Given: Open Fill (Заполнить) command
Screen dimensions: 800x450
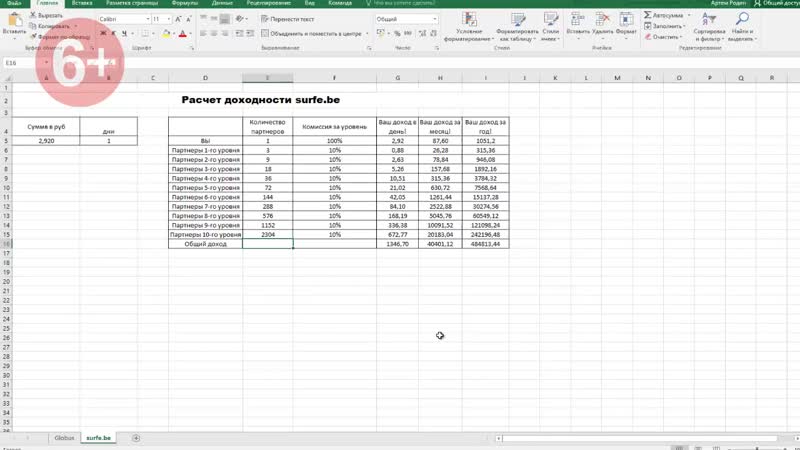Looking at the screenshot, I should coord(664,26).
